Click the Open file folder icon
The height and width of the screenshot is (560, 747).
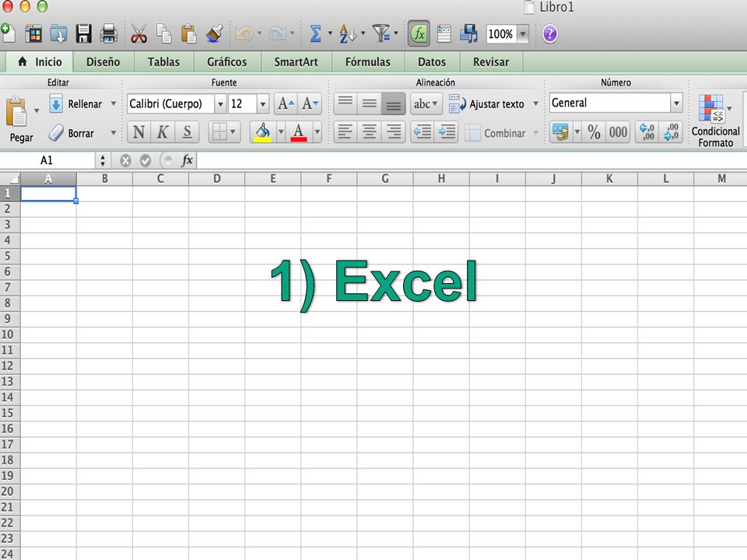pyautogui.click(x=58, y=33)
